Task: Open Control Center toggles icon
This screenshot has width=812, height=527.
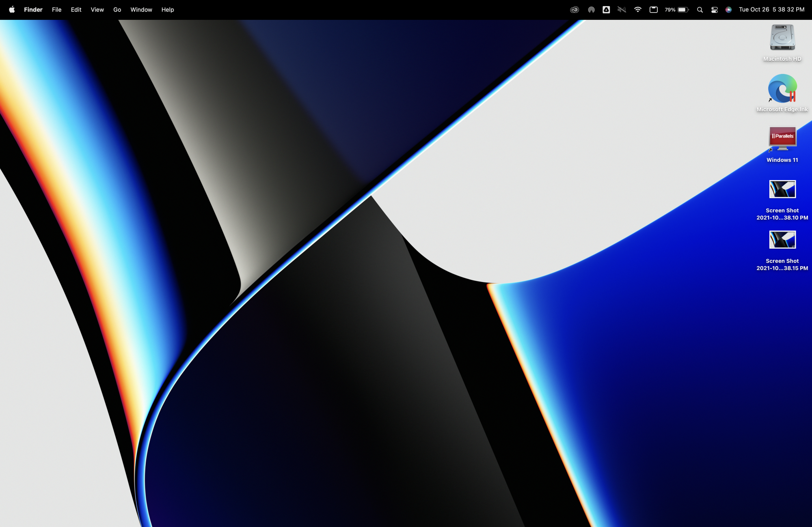Action: coord(715,10)
